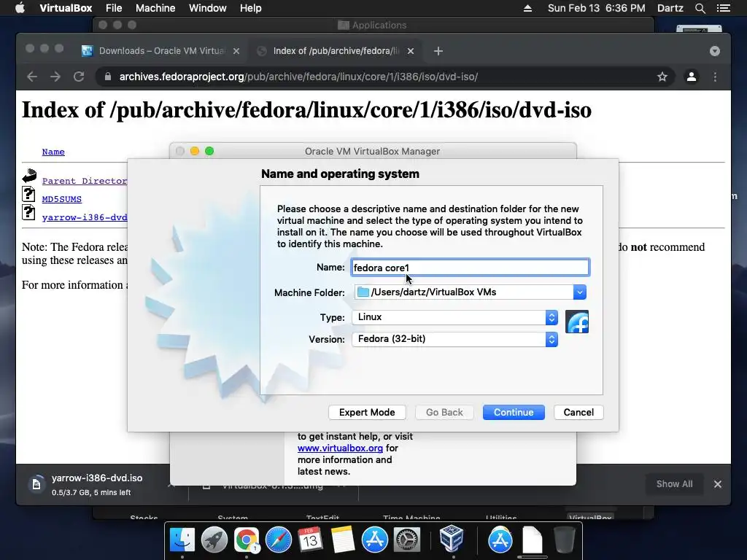This screenshot has height=560, width=747.
Task: Open the Machine menu
Action: (x=155, y=8)
